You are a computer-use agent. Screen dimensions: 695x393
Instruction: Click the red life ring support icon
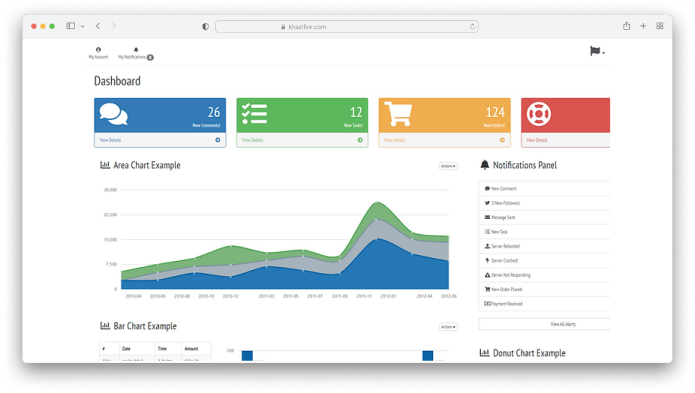point(539,114)
